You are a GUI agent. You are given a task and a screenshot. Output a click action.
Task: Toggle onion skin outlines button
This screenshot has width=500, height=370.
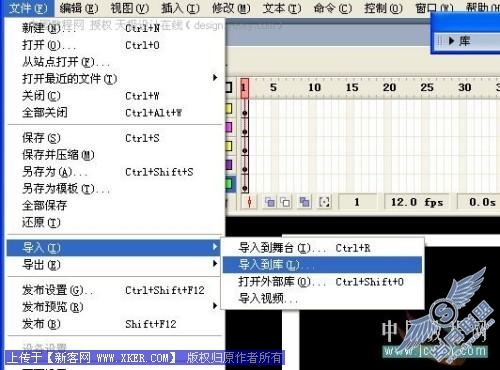(x=285, y=202)
